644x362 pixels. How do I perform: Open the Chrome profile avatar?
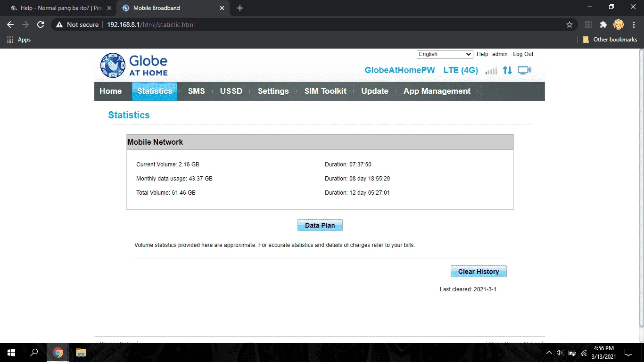(x=619, y=25)
